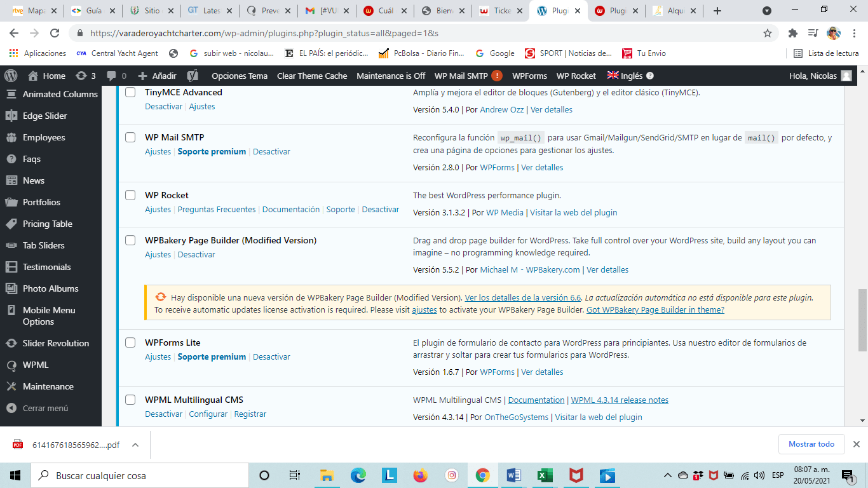Click Maintenance is Off in admin bar
868x488 pixels.
coord(391,76)
